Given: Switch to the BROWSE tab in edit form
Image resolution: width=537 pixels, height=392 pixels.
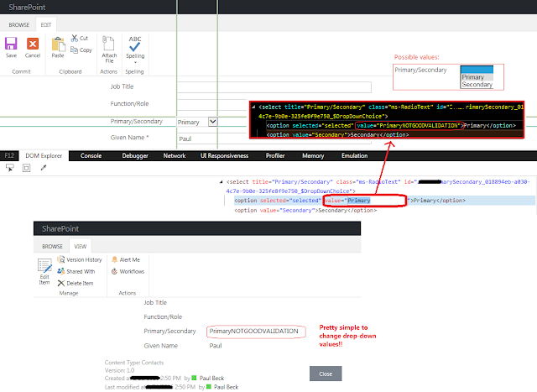Looking at the screenshot, I should click(19, 24).
